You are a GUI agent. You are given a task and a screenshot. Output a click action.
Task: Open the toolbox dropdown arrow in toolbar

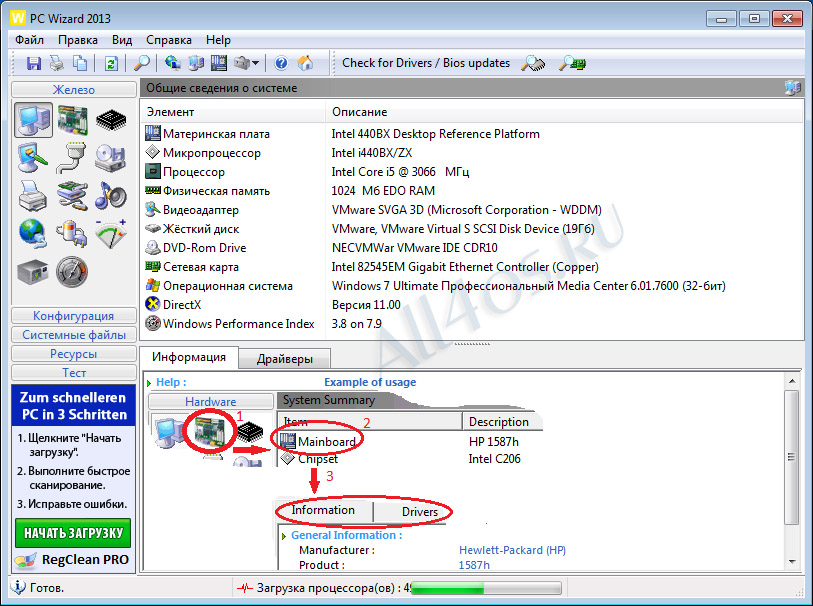pos(255,63)
